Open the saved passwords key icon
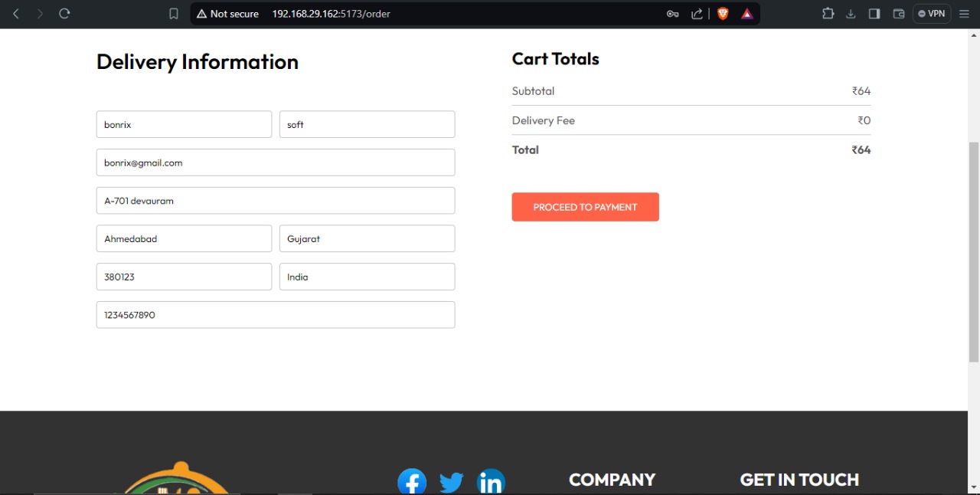This screenshot has height=495, width=980. (672, 14)
